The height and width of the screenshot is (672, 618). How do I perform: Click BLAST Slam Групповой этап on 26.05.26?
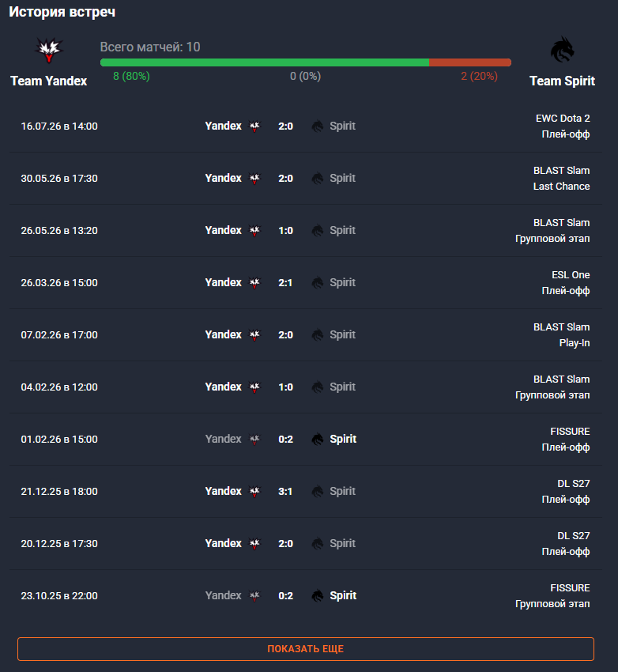[552, 231]
